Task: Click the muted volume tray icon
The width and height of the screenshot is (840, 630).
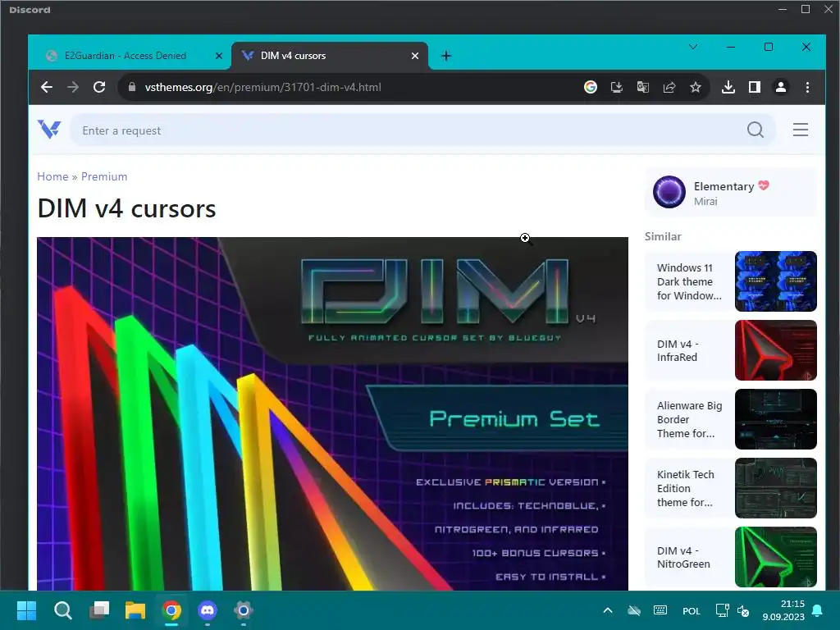Action: 743,610
